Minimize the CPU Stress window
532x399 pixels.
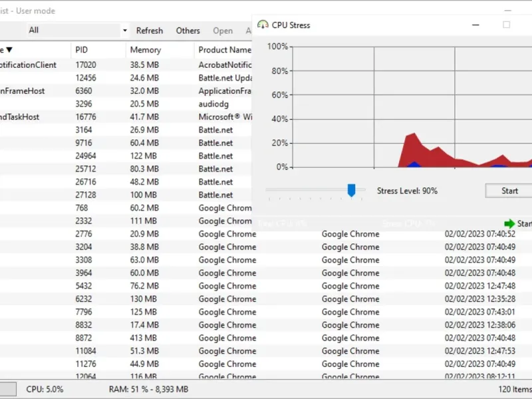475,25
